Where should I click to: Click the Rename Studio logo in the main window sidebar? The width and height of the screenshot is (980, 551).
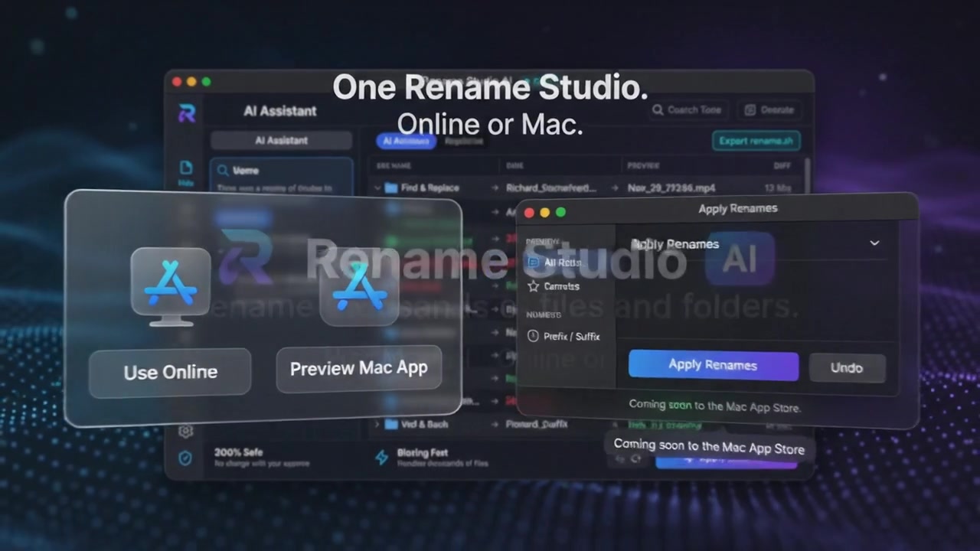pyautogui.click(x=187, y=113)
